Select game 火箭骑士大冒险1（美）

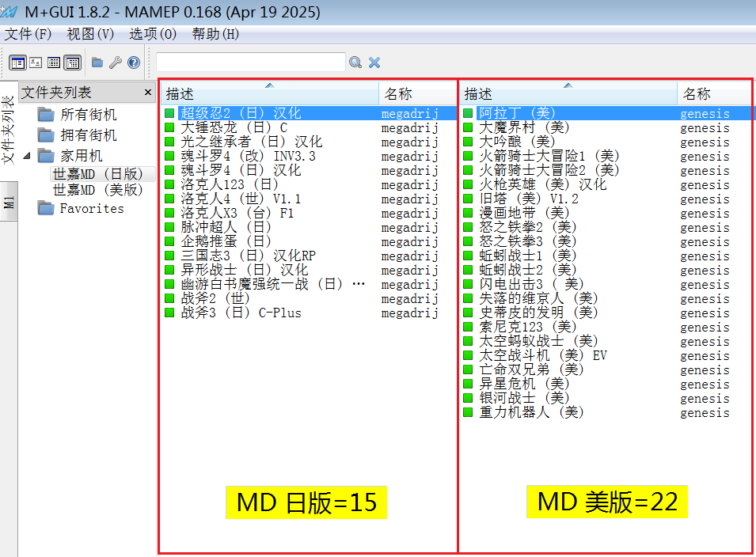[x=549, y=156]
